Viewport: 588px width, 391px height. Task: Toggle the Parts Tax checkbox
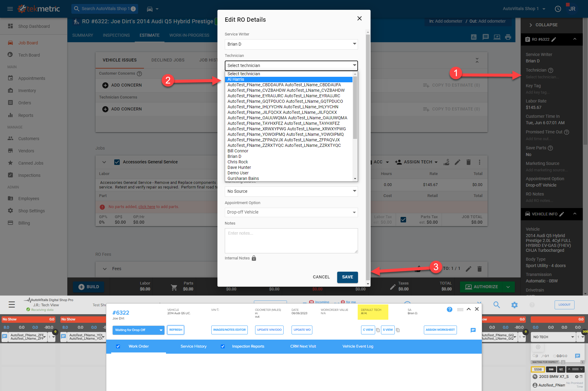click(x=403, y=220)
